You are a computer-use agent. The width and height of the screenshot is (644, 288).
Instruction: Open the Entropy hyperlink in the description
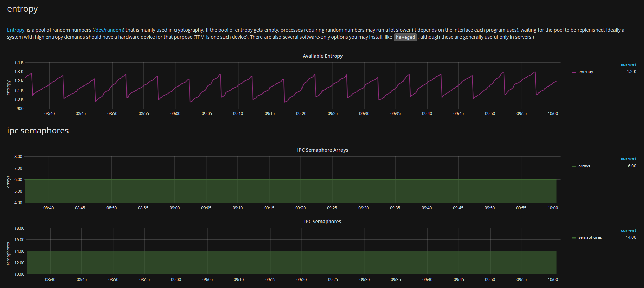[x=16, y=30]
